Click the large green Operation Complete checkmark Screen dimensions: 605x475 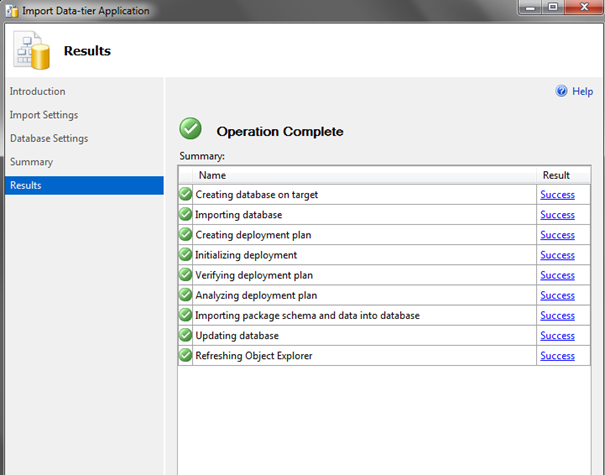pos(190,128)
